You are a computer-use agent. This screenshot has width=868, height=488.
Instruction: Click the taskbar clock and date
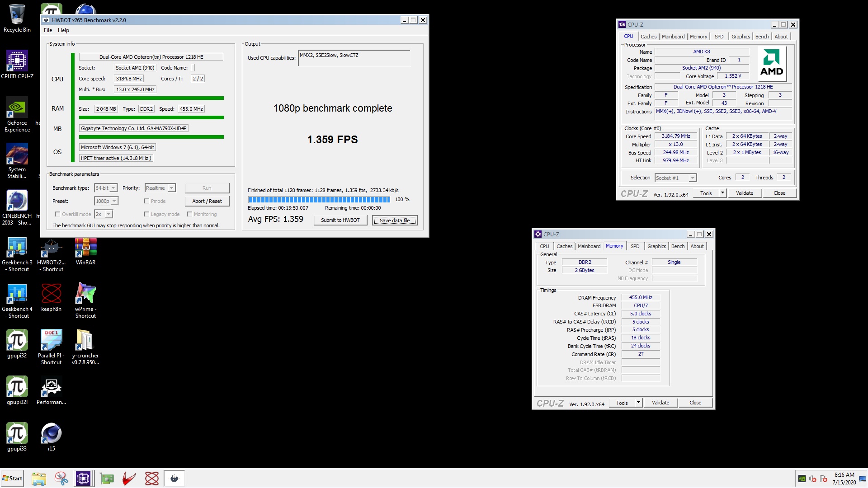844,479
